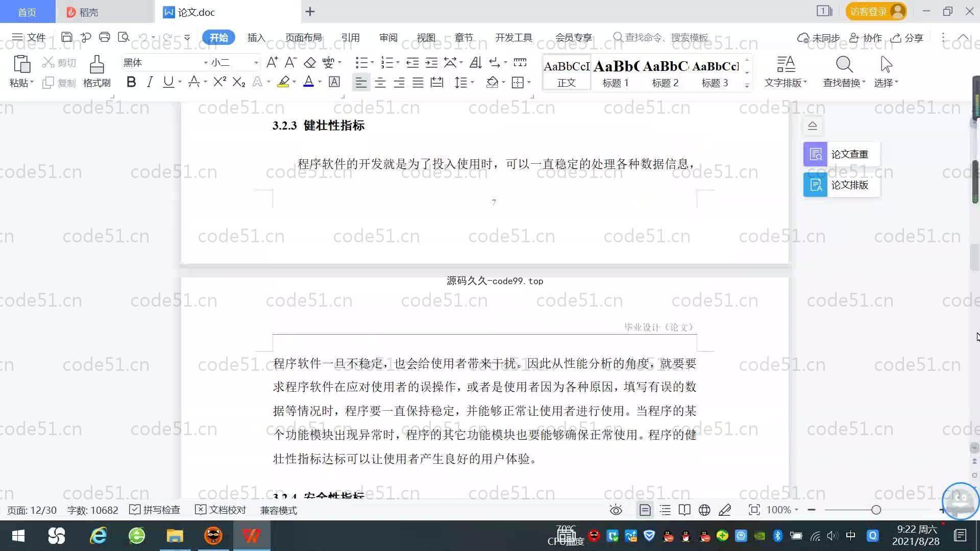Switch to the 引用 tab
This screenshot has width=980, height=551.
[x=350, y=38]
